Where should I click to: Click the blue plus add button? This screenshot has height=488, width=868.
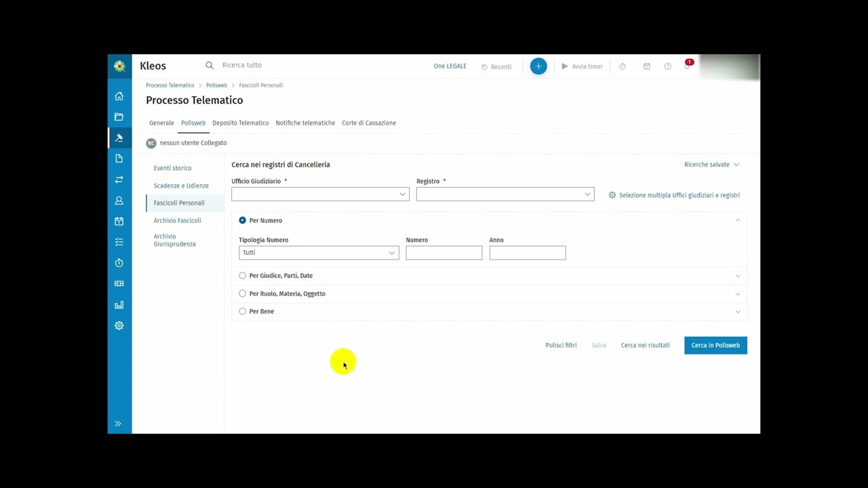(538, 66)
